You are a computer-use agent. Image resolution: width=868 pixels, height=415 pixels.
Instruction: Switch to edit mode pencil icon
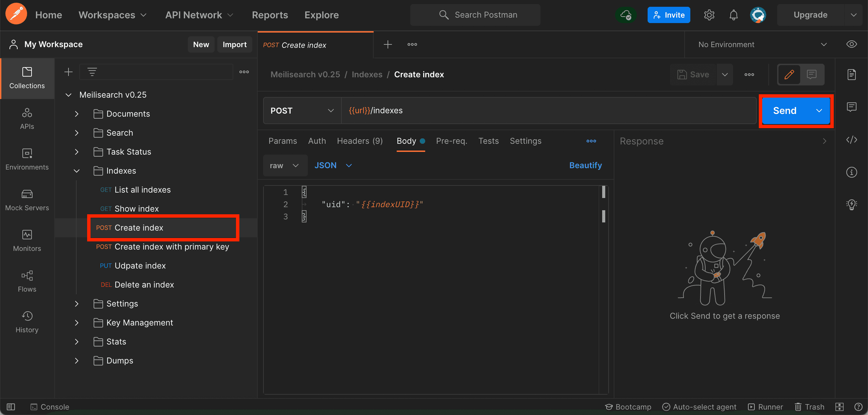coord(789,75)
